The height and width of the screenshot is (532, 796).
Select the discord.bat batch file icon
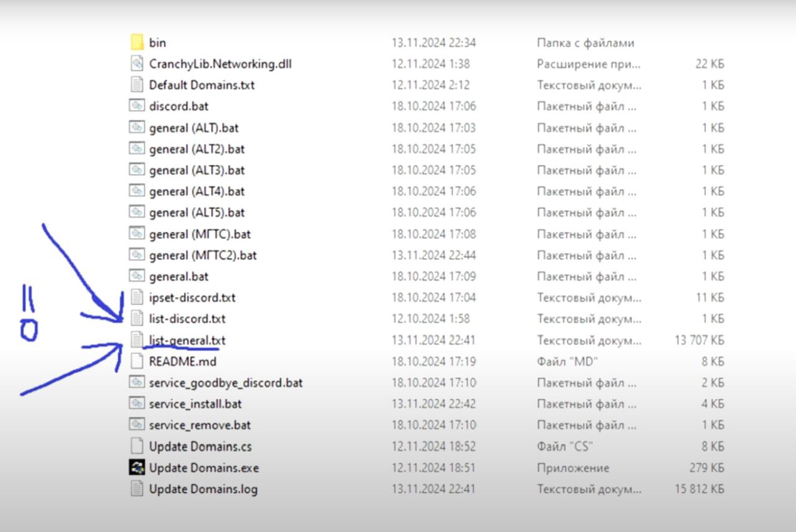[137, 106]
